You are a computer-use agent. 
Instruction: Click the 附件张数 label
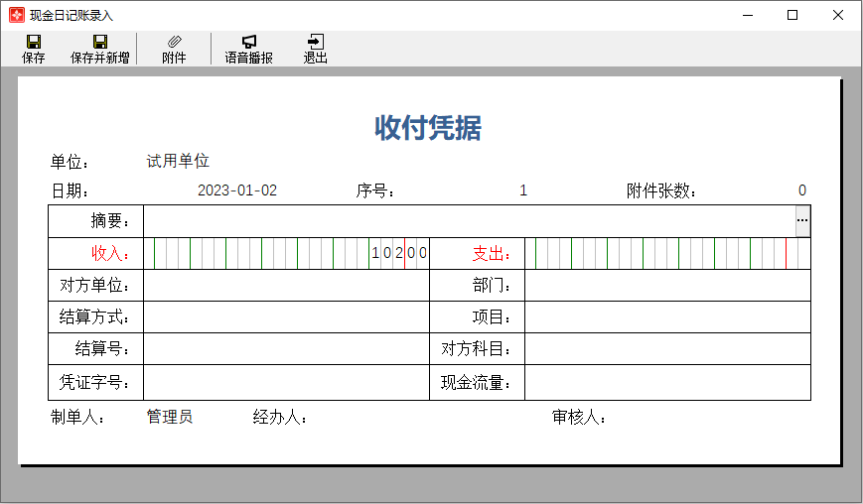pos(661,190)
